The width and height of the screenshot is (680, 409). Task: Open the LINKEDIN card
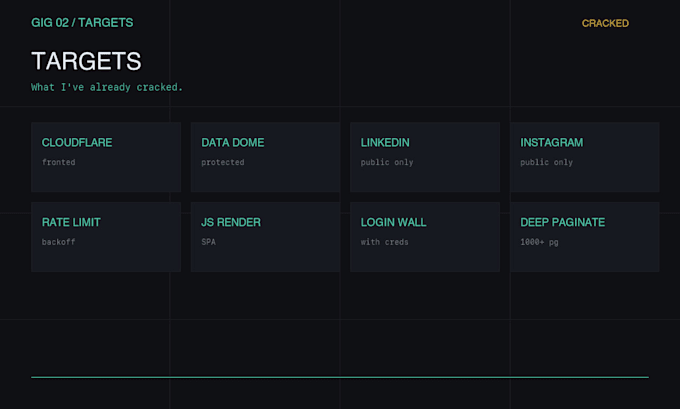(x=425, y=157)
